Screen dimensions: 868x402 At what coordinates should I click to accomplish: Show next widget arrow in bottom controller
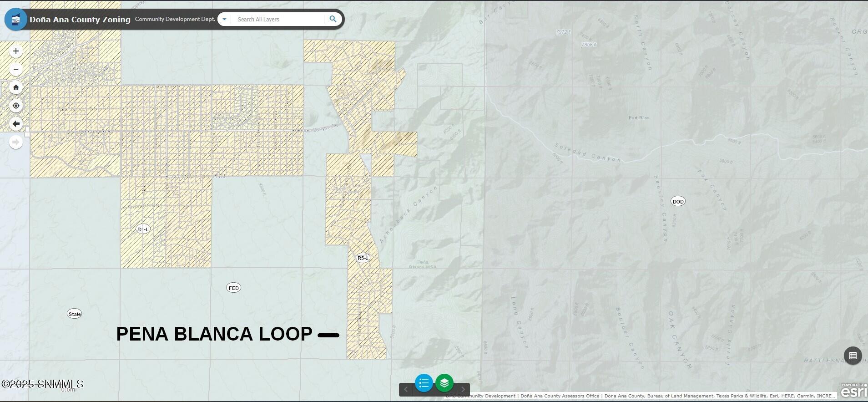click(x=463, y=389)
